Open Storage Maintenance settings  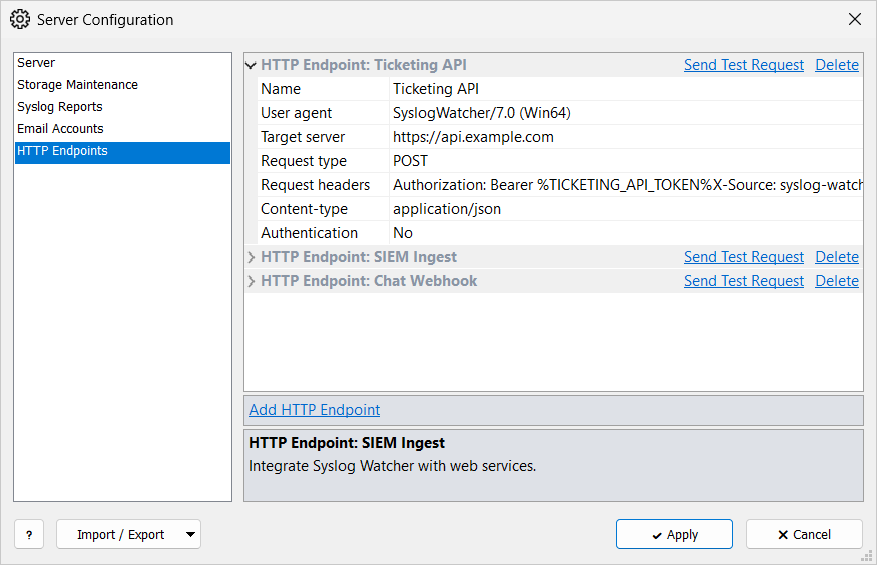122,84
